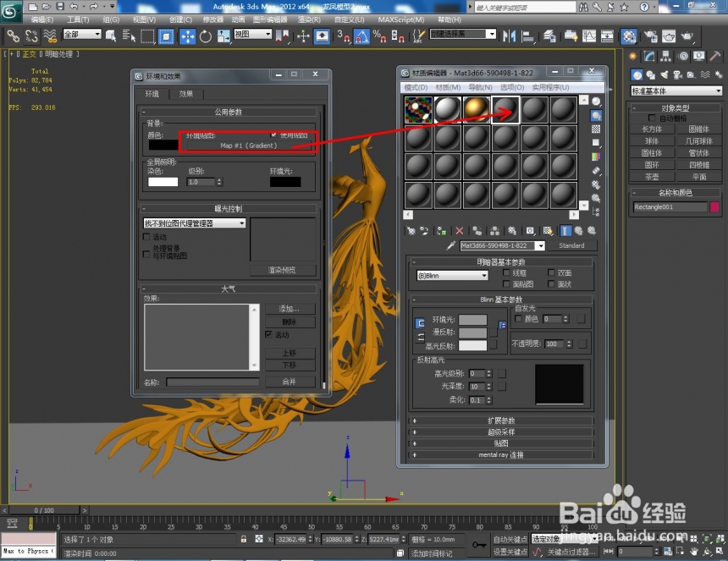Viewport: 728px width, 561px height.
Task: Open 实用程序(U) menu in material editor
Action: (550, 87)
